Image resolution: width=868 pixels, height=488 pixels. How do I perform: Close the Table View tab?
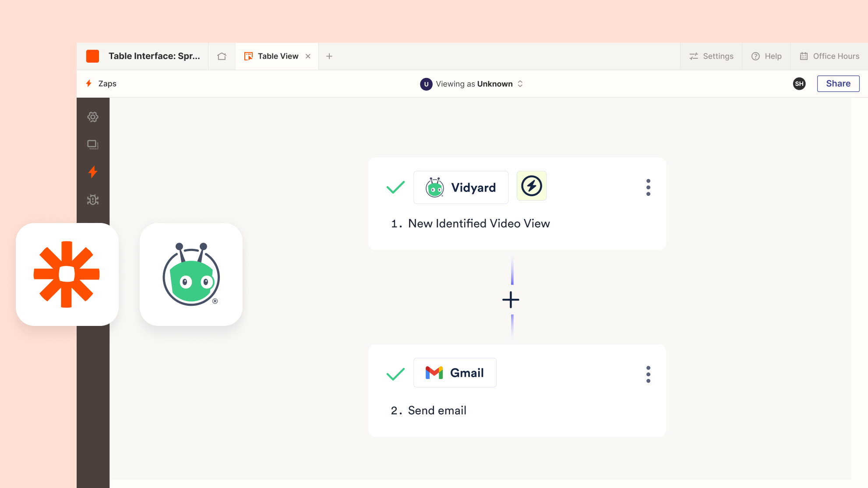coord(308,56)
